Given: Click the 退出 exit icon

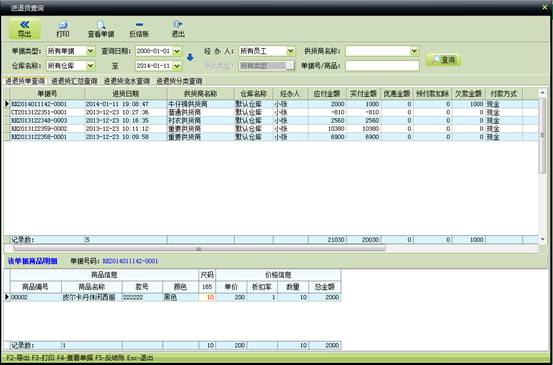Looking at the screenshot, I should pos(178,29).
